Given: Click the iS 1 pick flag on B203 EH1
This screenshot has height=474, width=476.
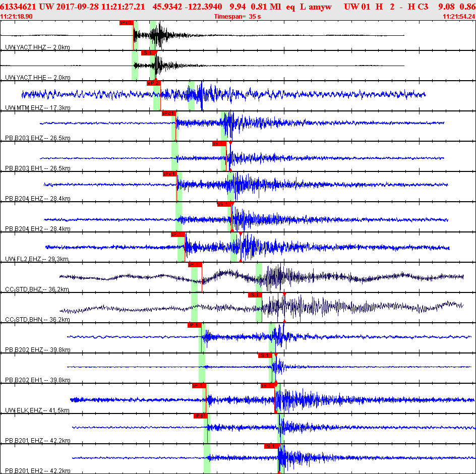Looking at the screenshot, I should [x=219, y=144].
